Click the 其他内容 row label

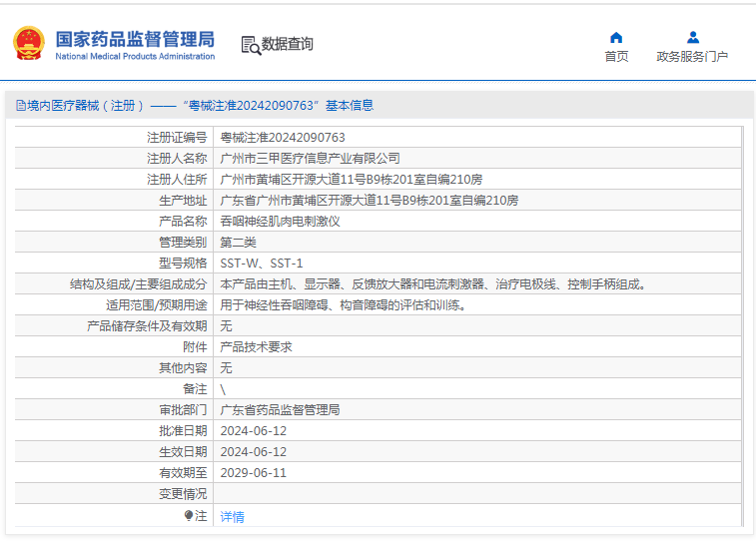183,368
